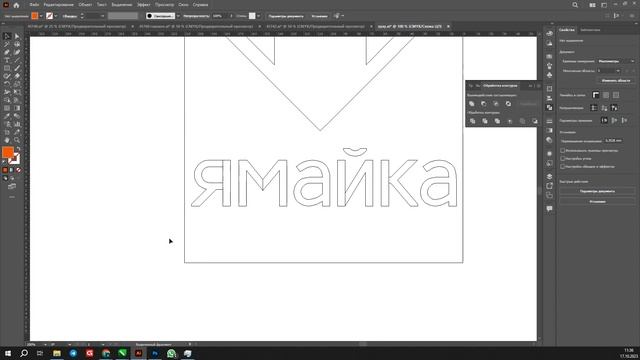640x360 pixels.
Task: Open the search icon in the top bar
Action: (x=575, y=5)
